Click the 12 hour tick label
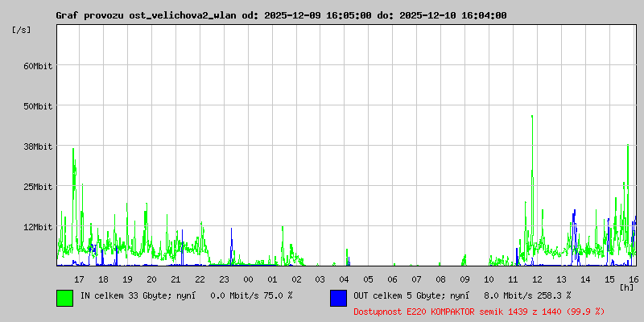The height and width of the screenshot is (322, 644). point(537,279)
